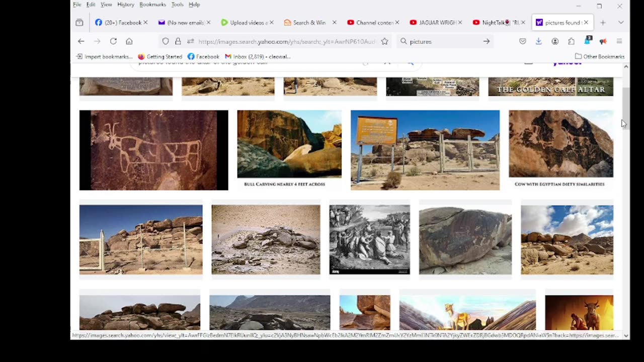The height and width of the screenshot is (362, 644).
Task: Close the pictures found tab
Action: [586, 23]
